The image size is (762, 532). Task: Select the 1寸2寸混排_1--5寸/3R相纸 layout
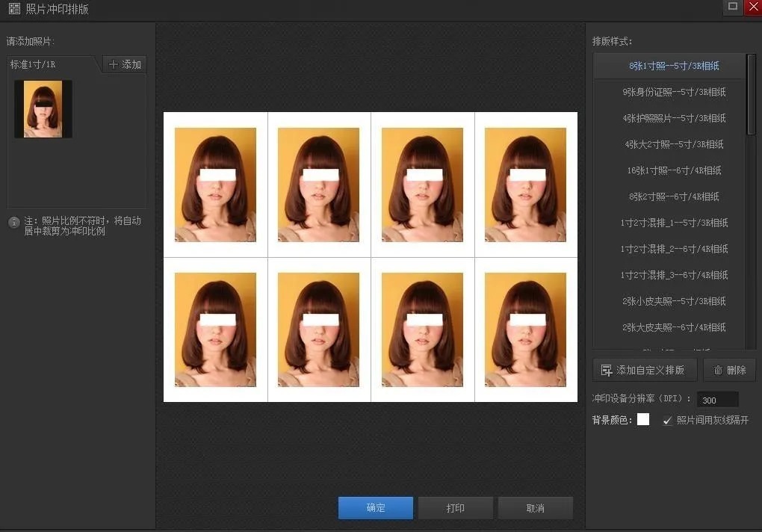[x=673, y=223]
